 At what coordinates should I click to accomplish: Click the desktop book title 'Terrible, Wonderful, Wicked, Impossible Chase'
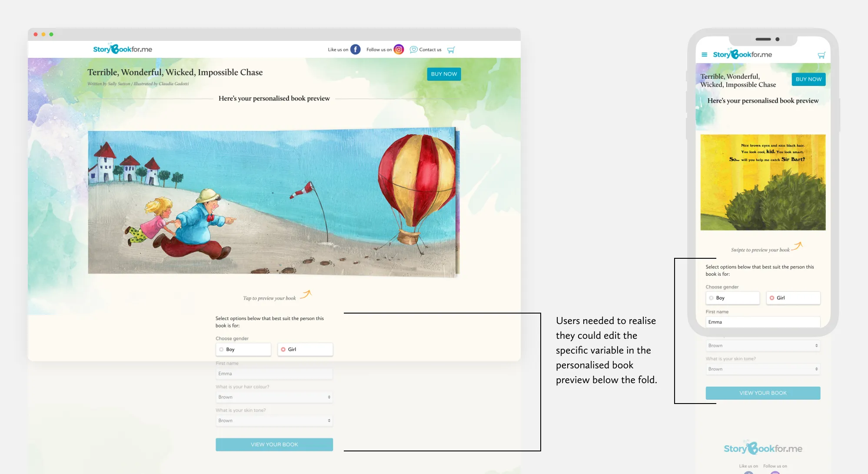175,72
